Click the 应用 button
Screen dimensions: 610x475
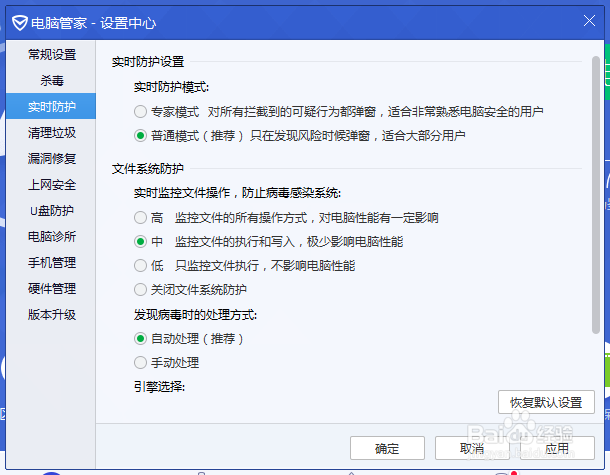pyautogui.click(x=557, y=448)
